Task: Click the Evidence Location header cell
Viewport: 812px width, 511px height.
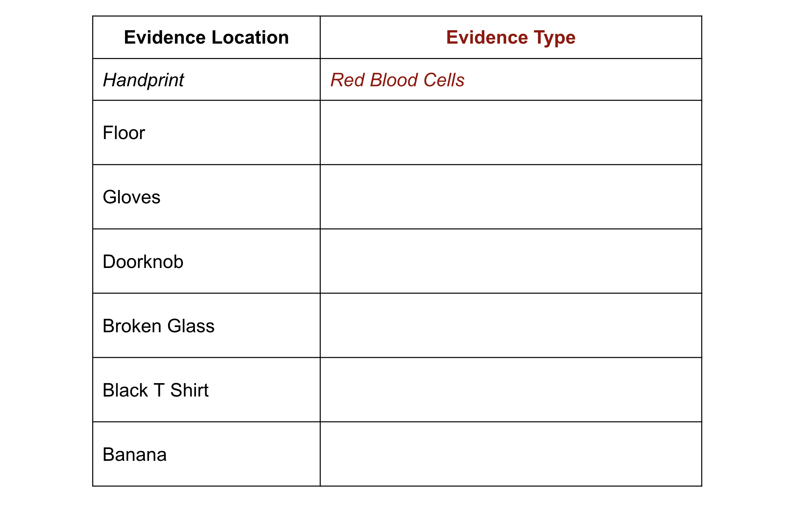Action: pos(206,37)
